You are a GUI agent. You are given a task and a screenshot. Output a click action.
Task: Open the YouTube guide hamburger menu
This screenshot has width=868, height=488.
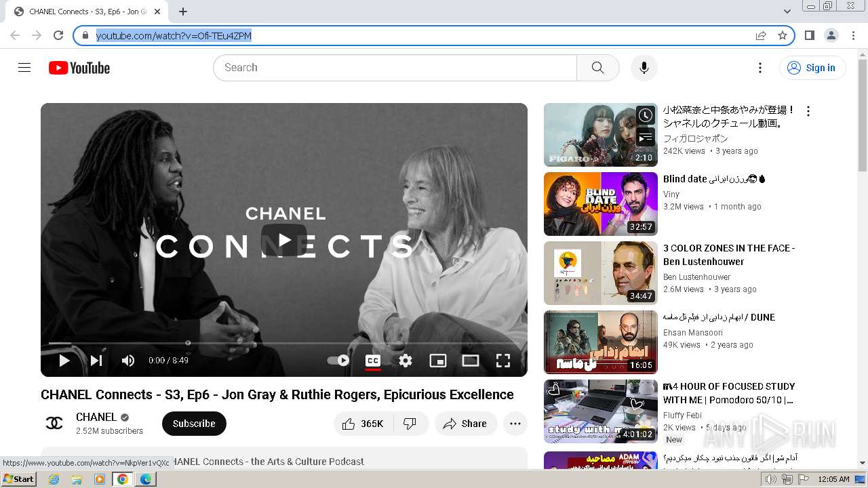pos(24,68)
